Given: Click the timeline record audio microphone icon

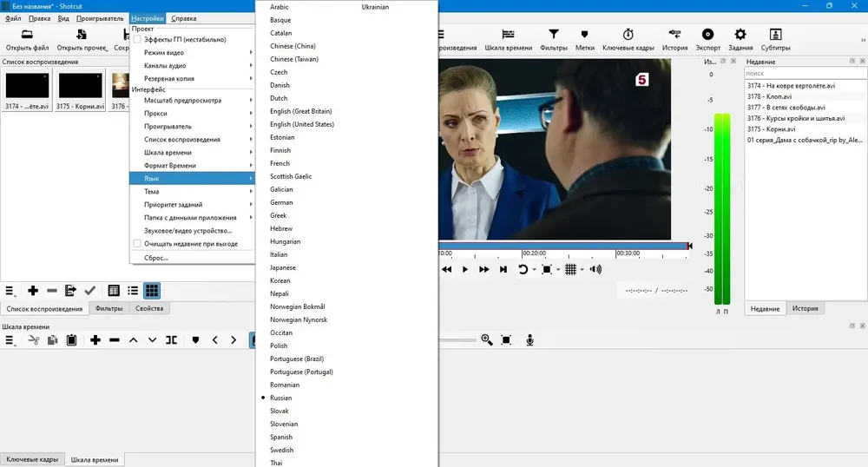Looking at the screenshot, I should coord(529,339).
